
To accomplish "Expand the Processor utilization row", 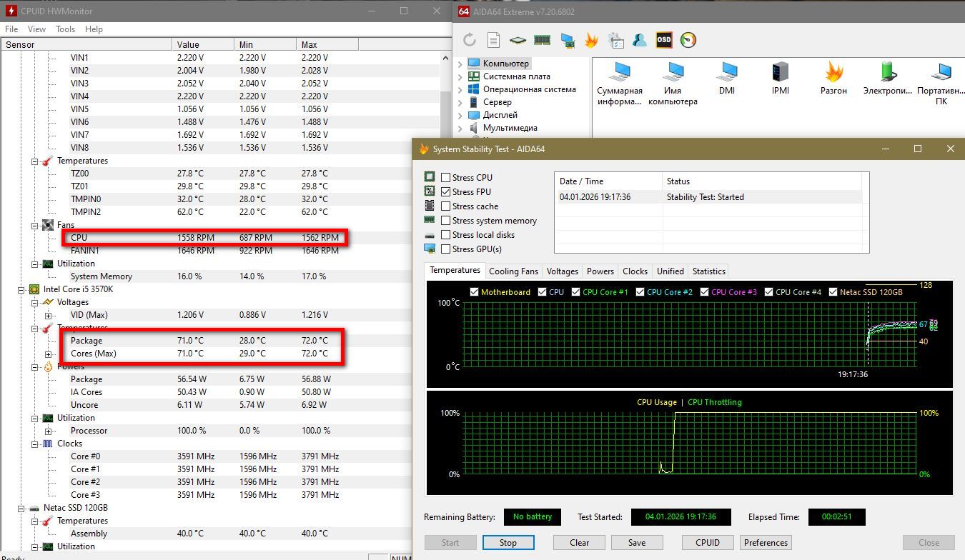I will (48, 431).
